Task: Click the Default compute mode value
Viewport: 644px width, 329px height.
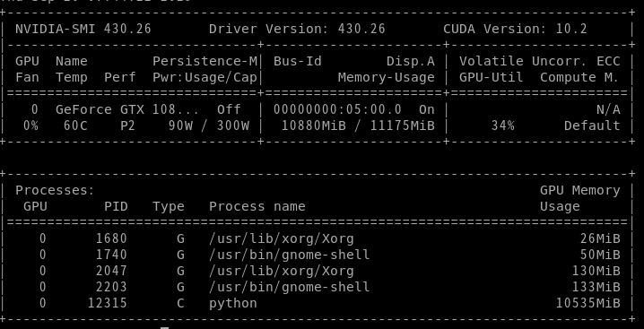Action: point(592,126)
